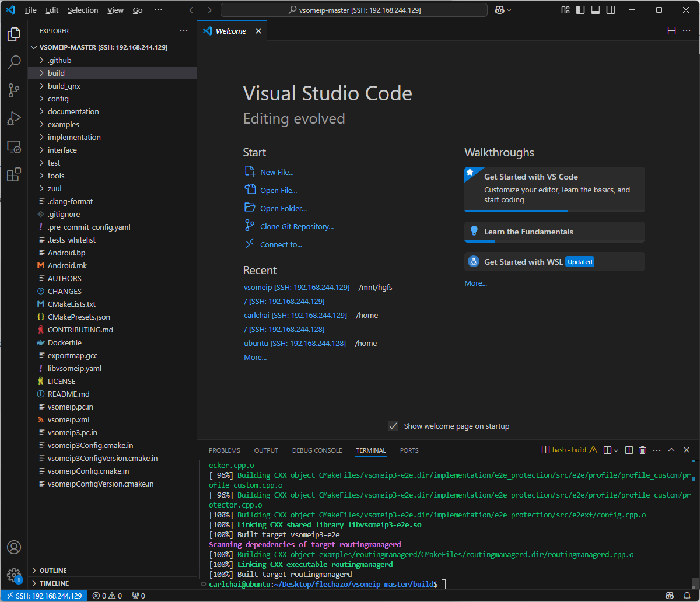
Task: Kill terminal with trash icon
Action: click(x=643, y=450)
